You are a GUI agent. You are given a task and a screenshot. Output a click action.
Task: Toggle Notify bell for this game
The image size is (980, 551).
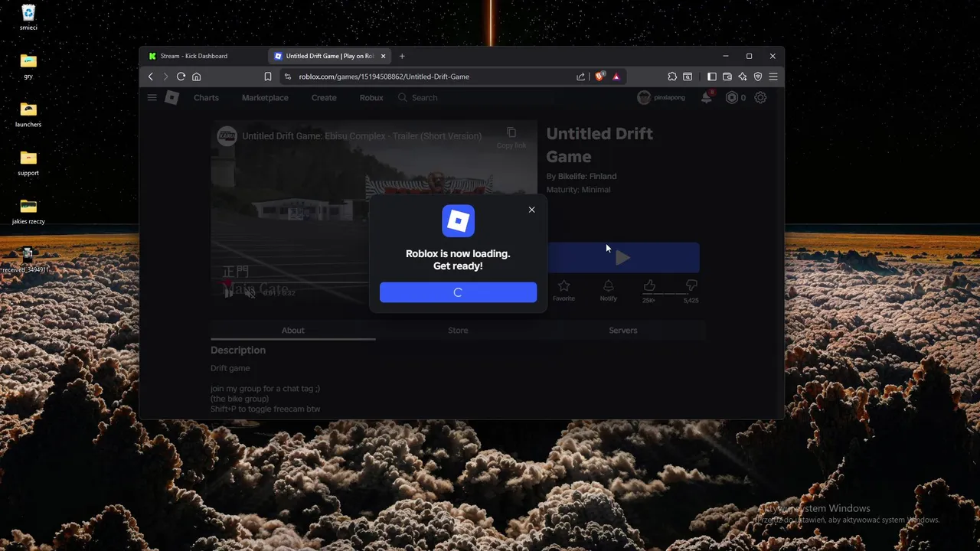coord(608,290)
